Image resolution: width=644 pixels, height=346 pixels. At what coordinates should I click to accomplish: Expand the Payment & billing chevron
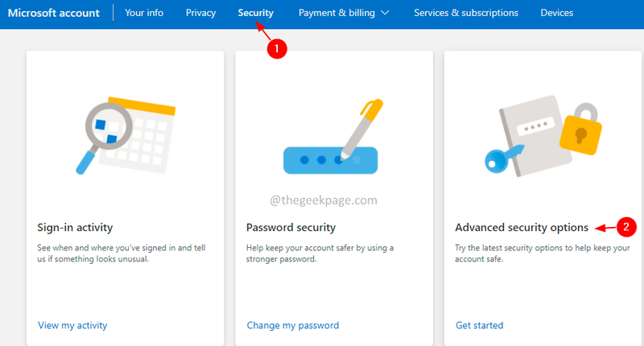(385, 13)
